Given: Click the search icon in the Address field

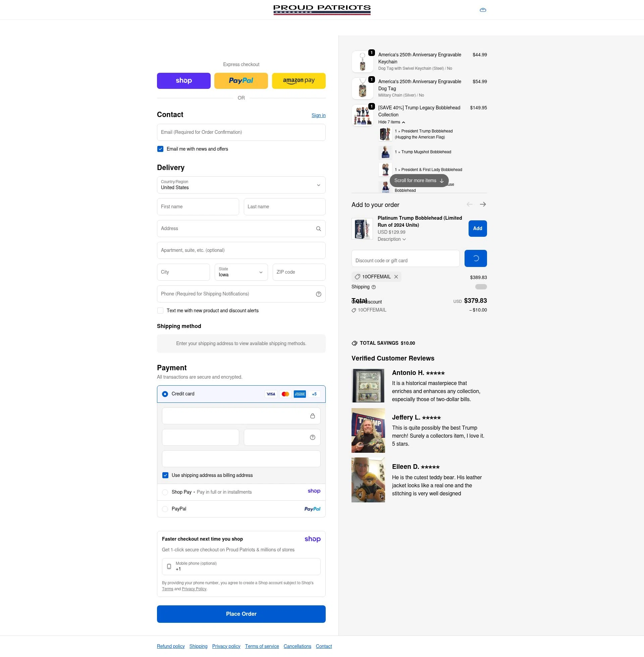Looking at the screenshot, I should point(318,229).
